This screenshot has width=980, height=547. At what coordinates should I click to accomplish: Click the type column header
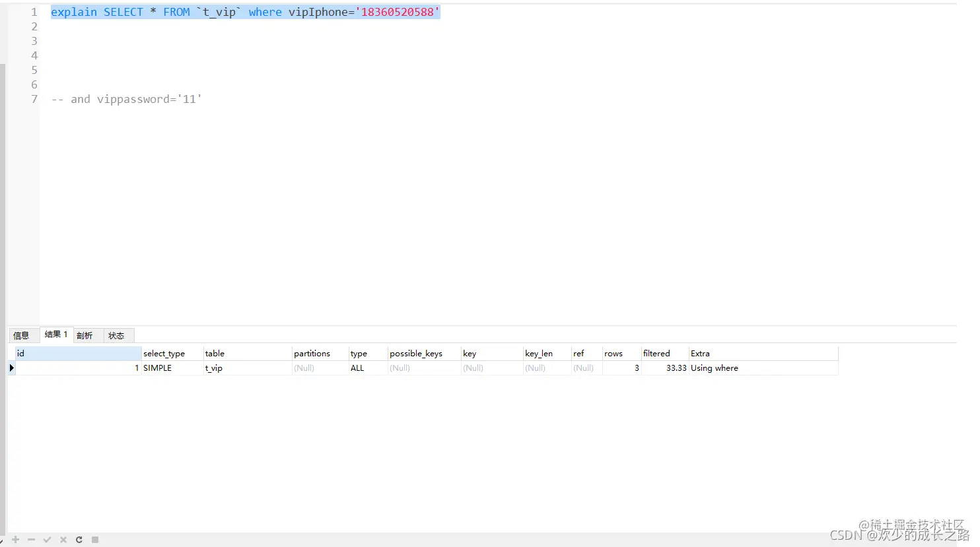[368, 354]
